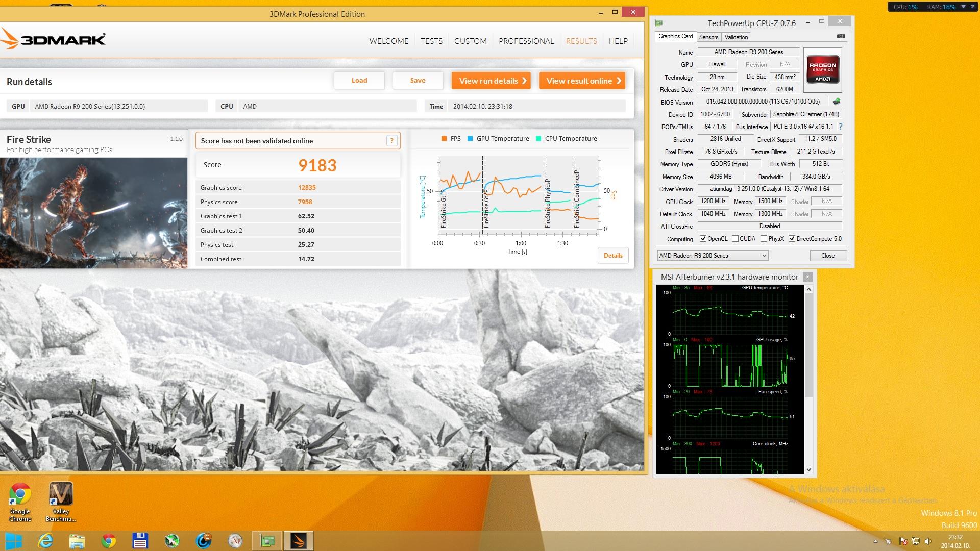Click the Fire Strike preview thumbnail
This screenshot has height=551, width=980.
coord(94,213)
